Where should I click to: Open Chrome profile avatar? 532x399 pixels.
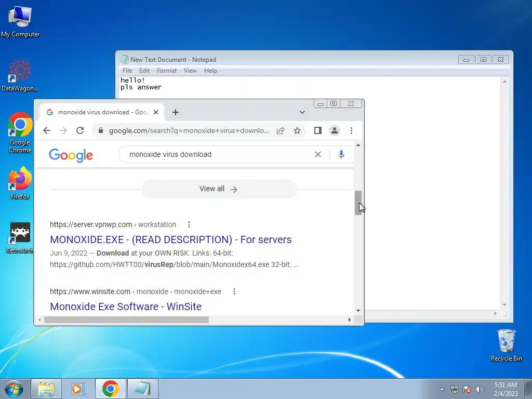pyautogui.click(x=335, y=130)
